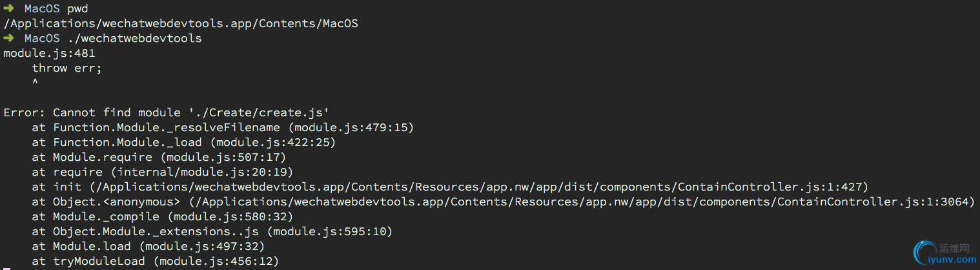
Task: Open the iyunv.com watermark link
Action: coord(951,260)
